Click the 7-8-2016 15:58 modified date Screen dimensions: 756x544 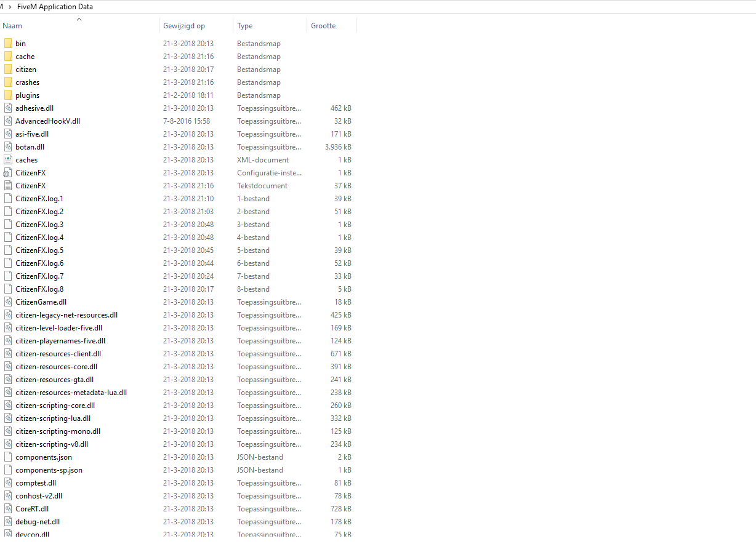187,121
